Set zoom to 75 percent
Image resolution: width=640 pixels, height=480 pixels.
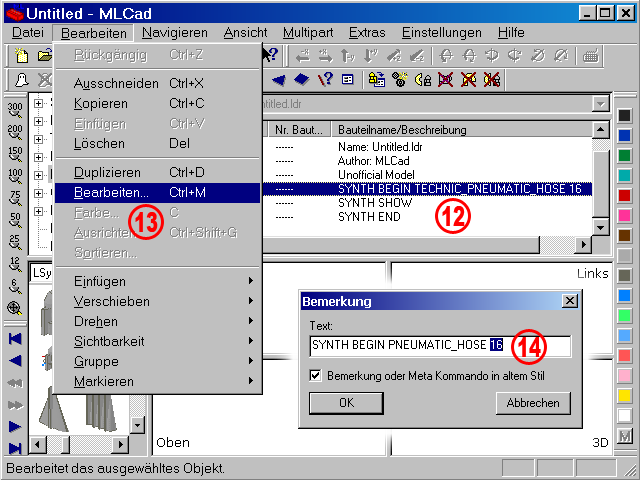coord(15,198)
